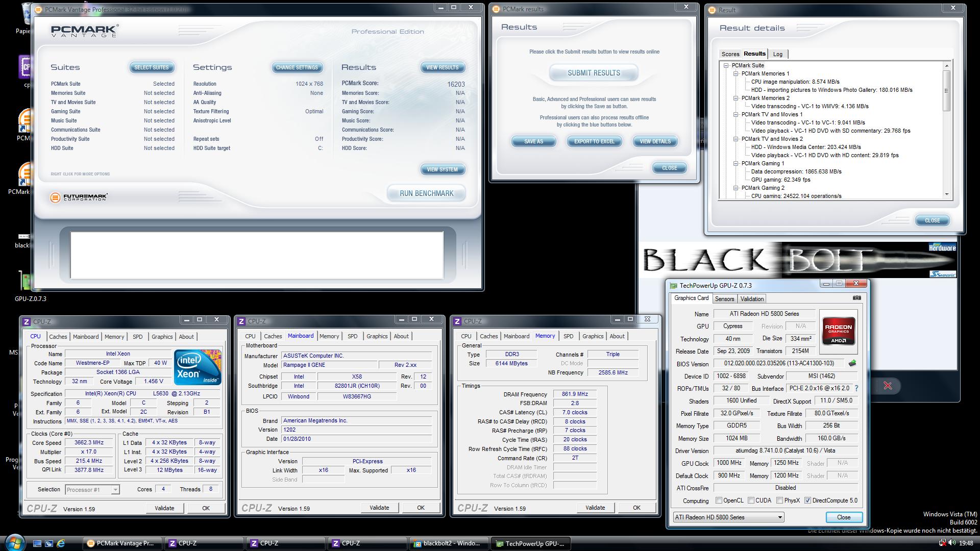This screenshot has height=551, width=980.
Task: Click the Submit Results button
Action: click(x=594, y=73)
